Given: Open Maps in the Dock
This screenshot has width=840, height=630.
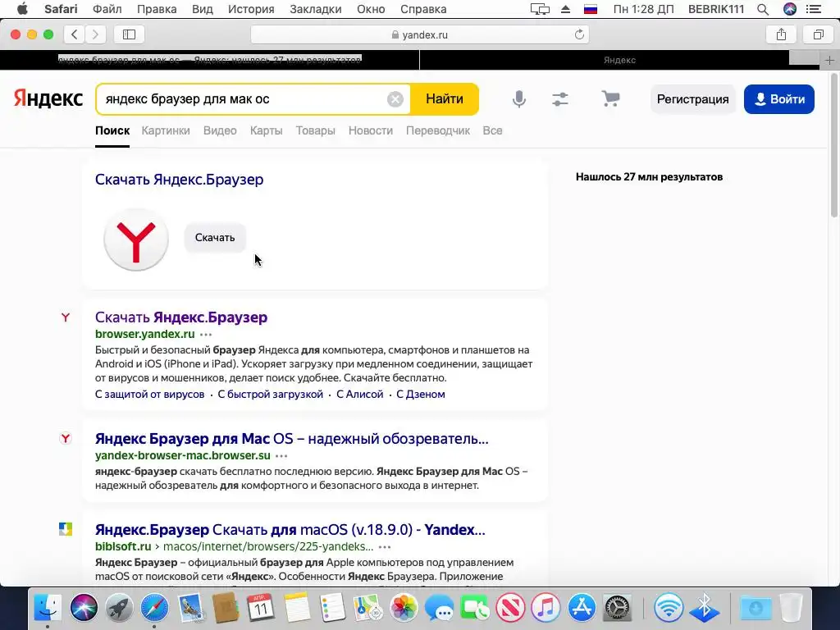Looking at the screenshot, I should [367, 608].
